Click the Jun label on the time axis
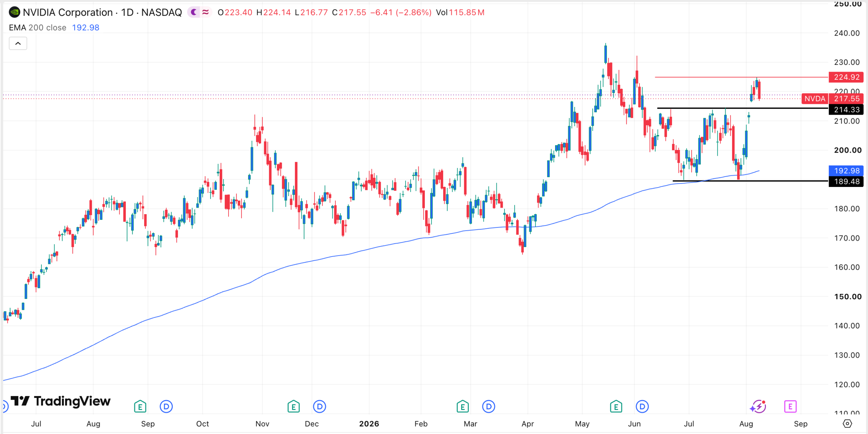This screenshot has width=868, height=434. 634,424
